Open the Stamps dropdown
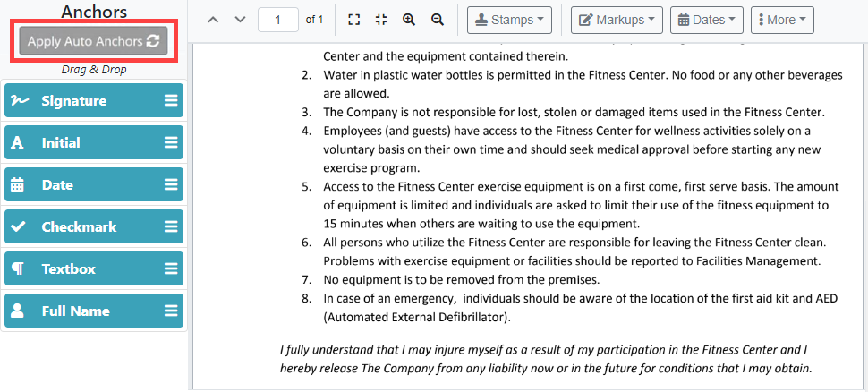Screen dimensions: 868x392 (x=509, y=20)
